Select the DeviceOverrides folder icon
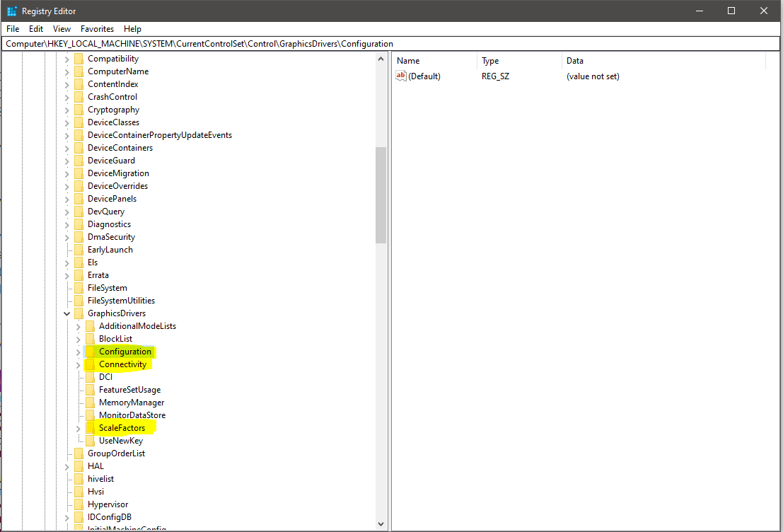The height and width of the screenshot is (532, 783). click(x=79, y=186)
